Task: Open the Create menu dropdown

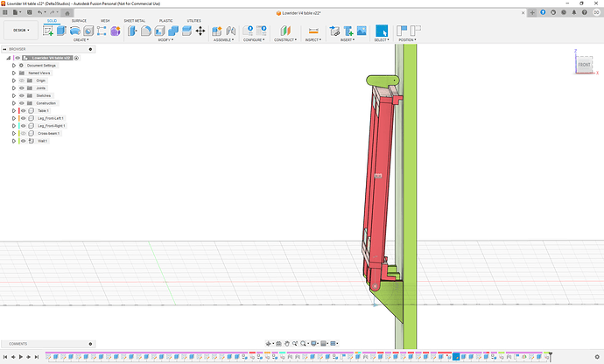Action: click(x=81, y=40)
